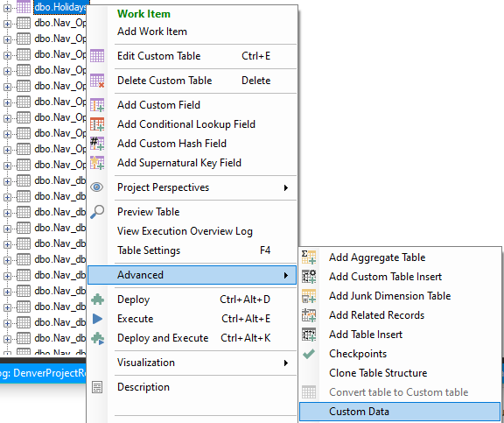The width and height of the screenshot is (504, 423).
Task: Click the Execute play icon
Action: click(97, 319)
